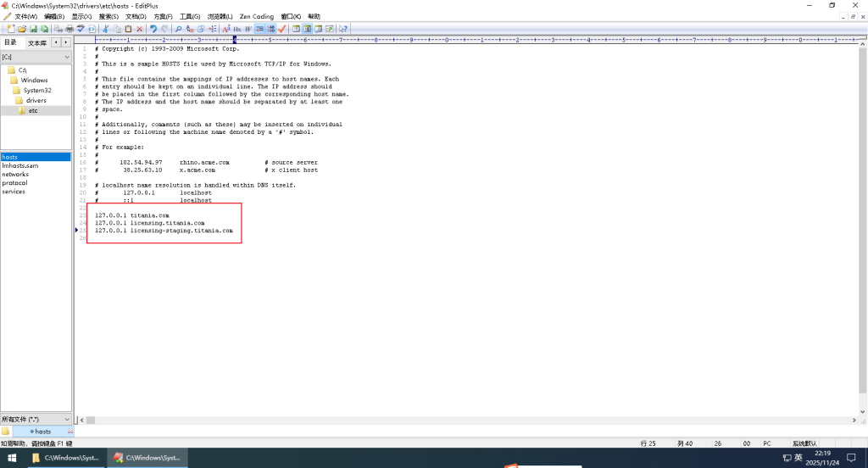Toggle the Hex viewer toolbar button
The width and height of the screenshot is (868, 468).
237,29
